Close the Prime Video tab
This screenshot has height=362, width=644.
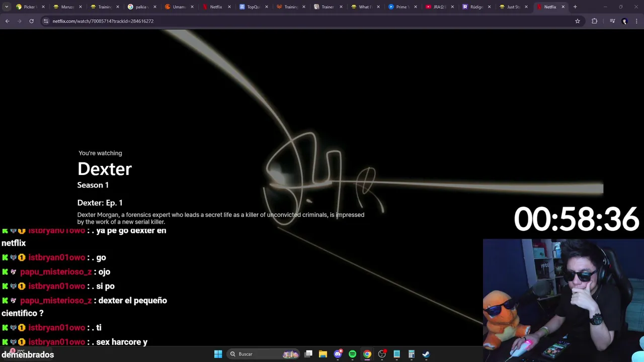[x=415, y=7]
